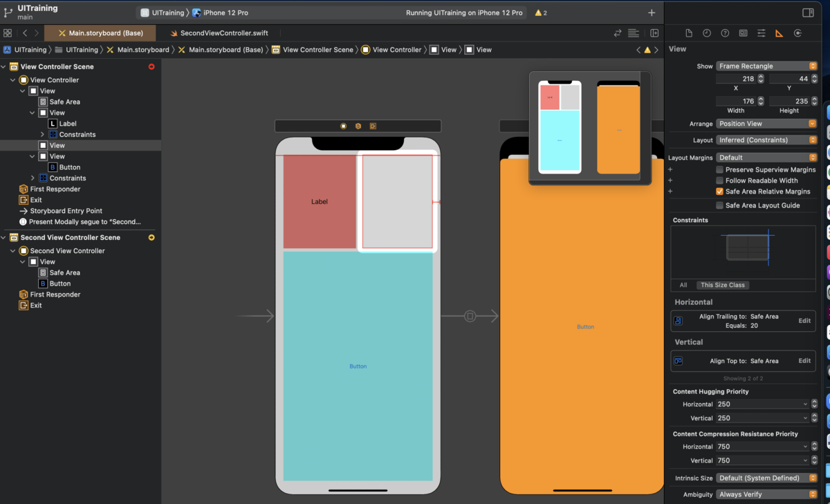Click the Library plus button in toolbar
The image size is (830, 504).
(x=651, y=13)
